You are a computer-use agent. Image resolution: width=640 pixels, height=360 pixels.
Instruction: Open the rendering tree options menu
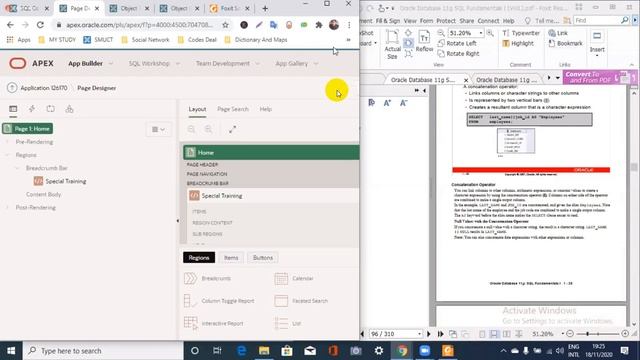click(158, 129)
